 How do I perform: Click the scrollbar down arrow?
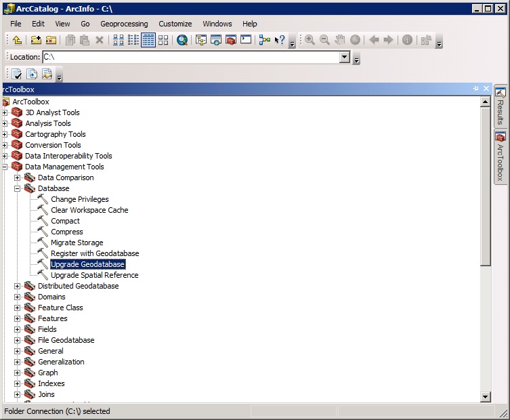pos(486,396)
